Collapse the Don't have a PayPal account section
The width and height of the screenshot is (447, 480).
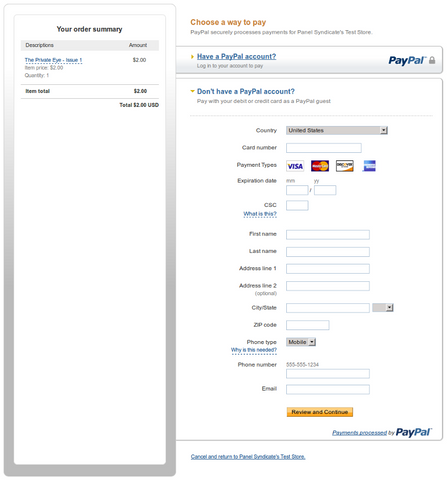246,91
